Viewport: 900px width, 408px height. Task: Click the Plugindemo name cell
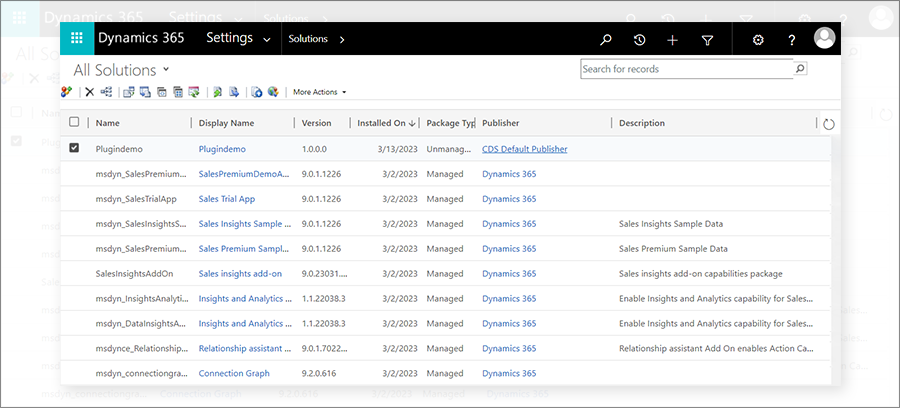point(119,149)
